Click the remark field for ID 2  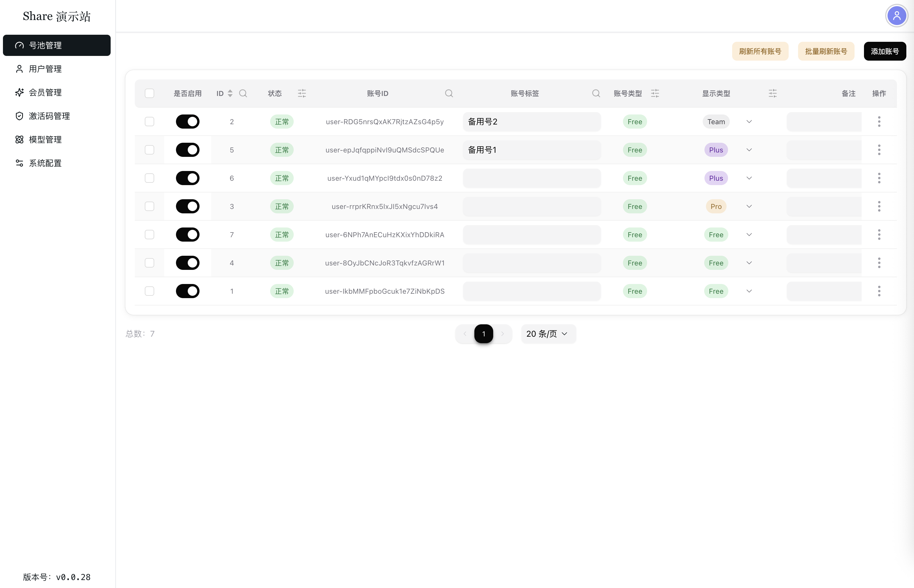824,122
